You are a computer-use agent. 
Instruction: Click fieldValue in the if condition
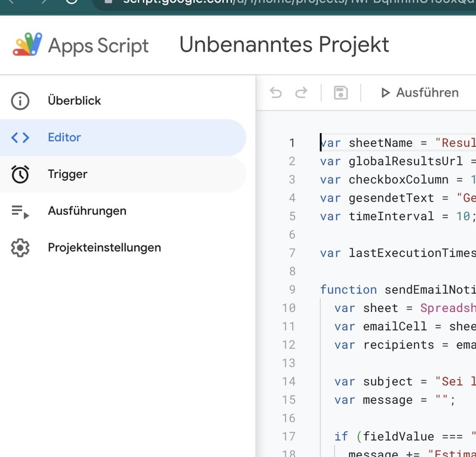(x=398, y=437)
